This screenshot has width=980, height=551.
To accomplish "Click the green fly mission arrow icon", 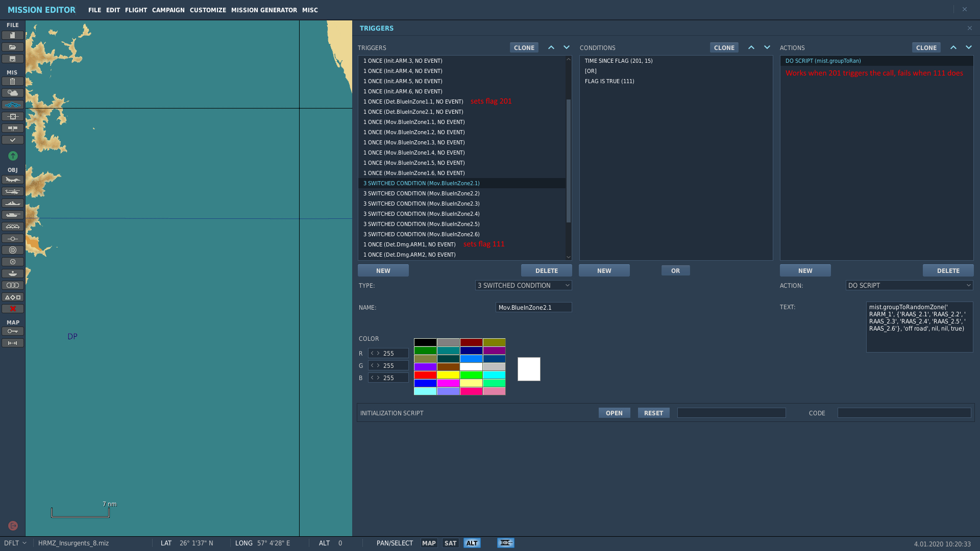I will [13, 156].
